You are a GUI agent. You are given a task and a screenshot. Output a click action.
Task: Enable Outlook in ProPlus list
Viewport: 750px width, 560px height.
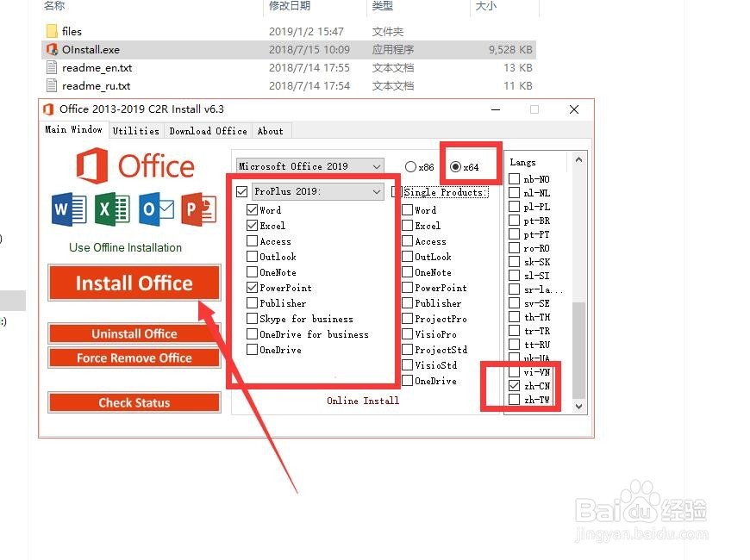(x=252, y=257)
